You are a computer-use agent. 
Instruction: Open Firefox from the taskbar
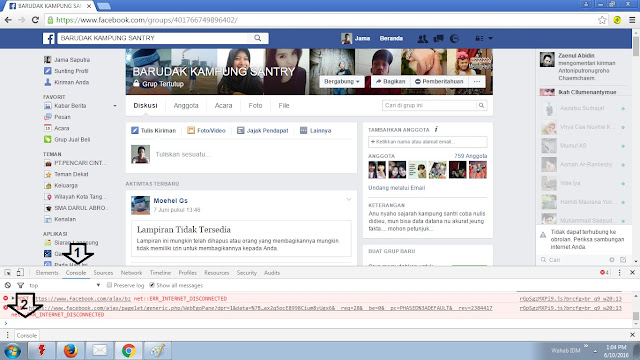tap(70, 351)
